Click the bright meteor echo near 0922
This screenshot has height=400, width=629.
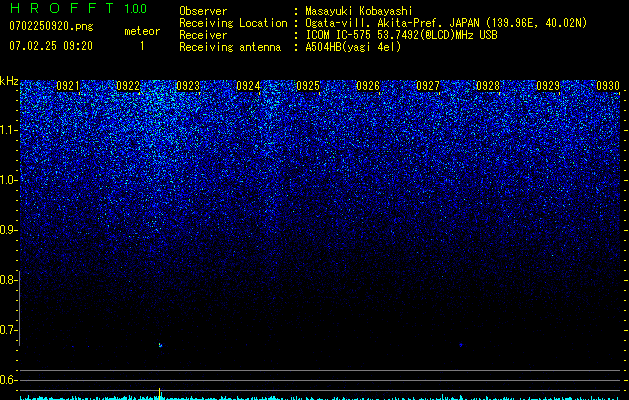160,345
